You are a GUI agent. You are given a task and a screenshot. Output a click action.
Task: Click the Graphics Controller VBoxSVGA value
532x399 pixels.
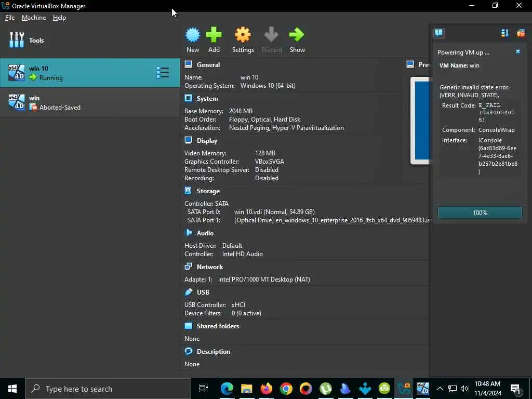pos(270,162)
